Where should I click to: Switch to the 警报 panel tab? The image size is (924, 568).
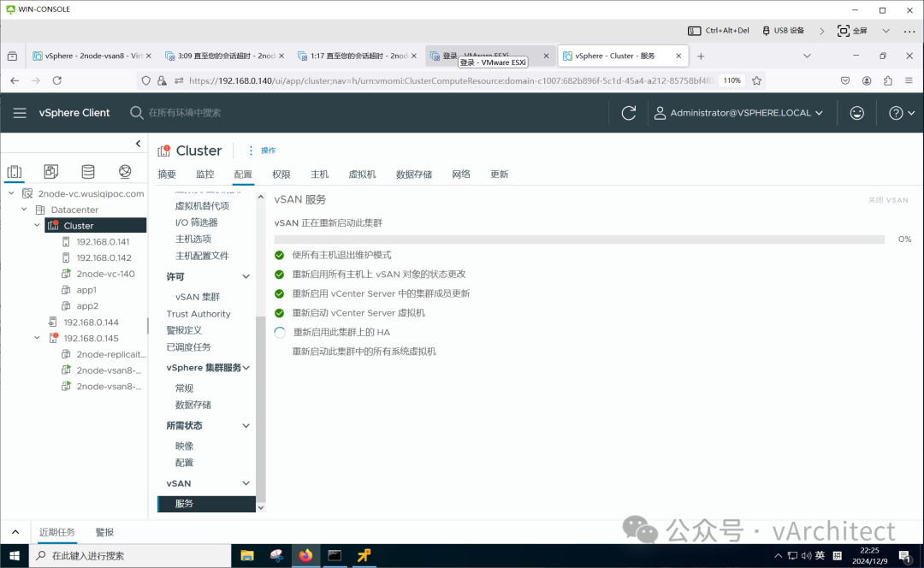tap(104, 532)
